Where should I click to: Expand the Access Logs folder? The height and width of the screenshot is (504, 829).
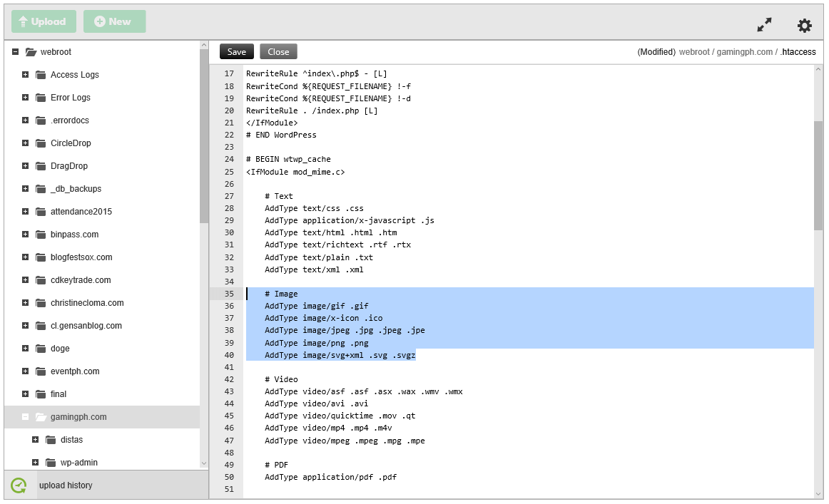click(26, 74)
